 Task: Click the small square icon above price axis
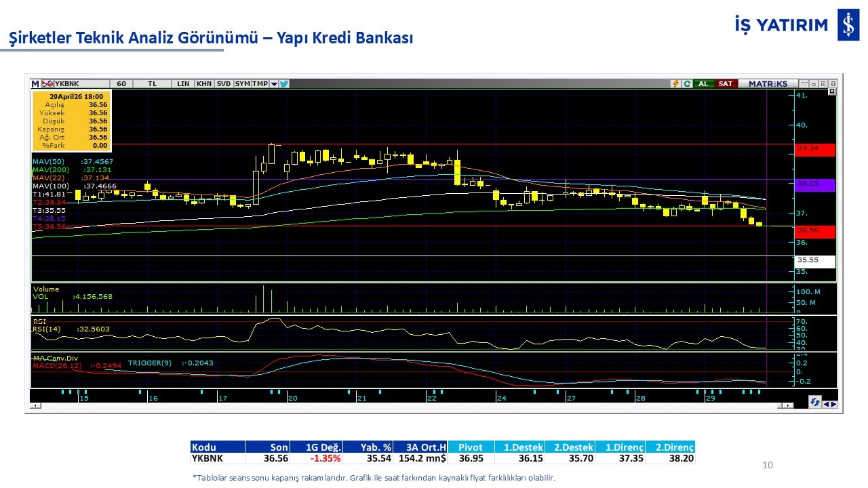point(823,84)
